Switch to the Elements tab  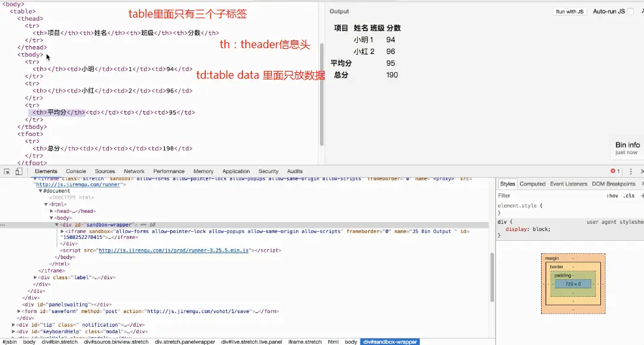(46, 171)
